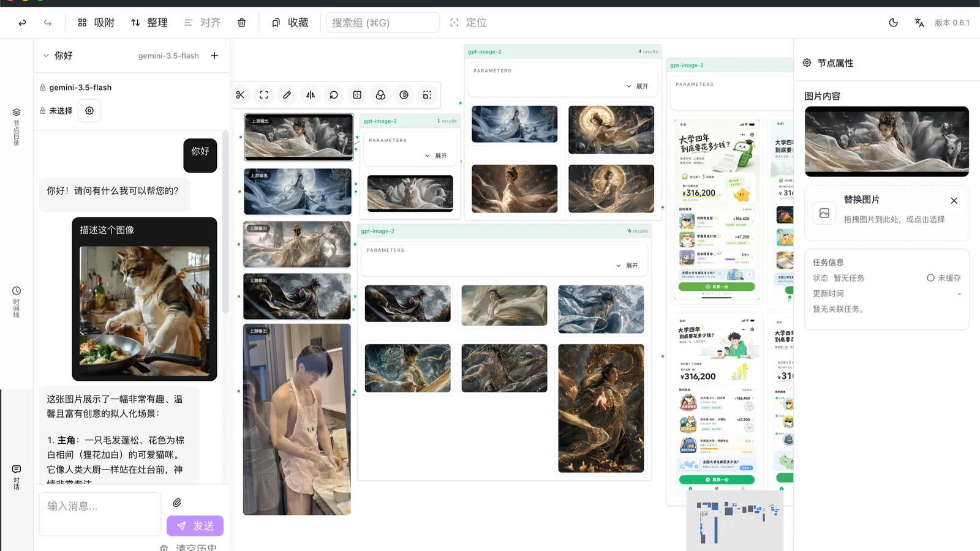This screenshot has height=551, width=980.
Task: Select the 未缓存 radio indicator
Action: pyautogui.click(x=930, y=278)
